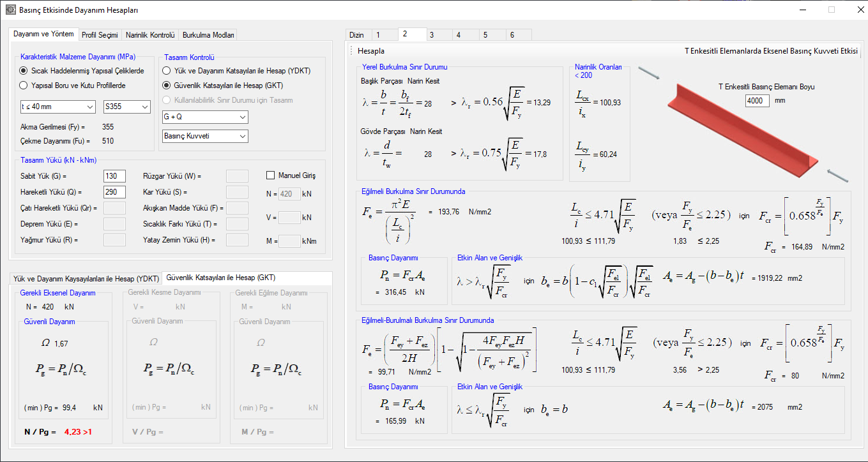The height and width of the screenshot is (462, 868).
Task: Switch to the Profil Seçimi tab
Action: (100, 35)
